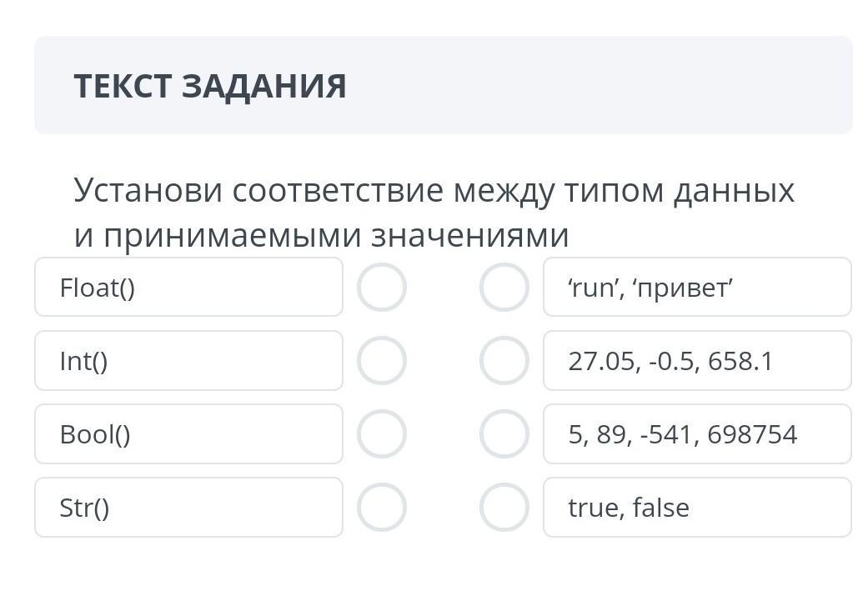Select the circle beside true, false
The image size is (868, 601).
504,508
